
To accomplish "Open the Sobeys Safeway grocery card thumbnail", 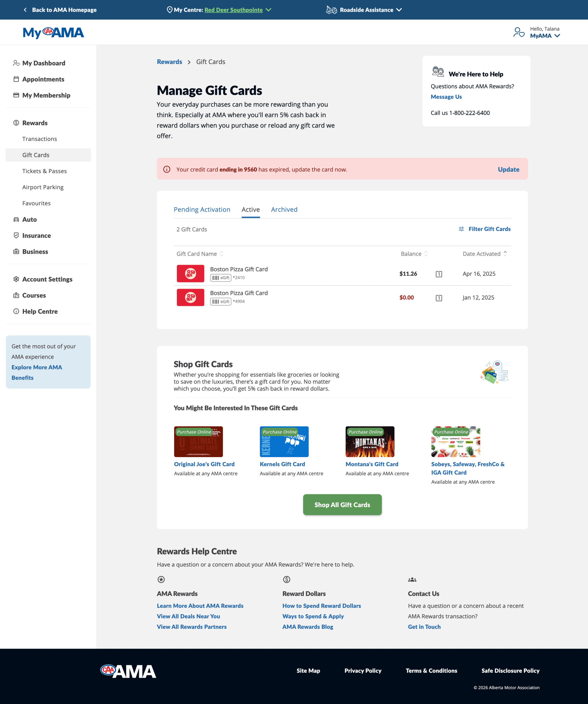I will click(x=455, y=441).
